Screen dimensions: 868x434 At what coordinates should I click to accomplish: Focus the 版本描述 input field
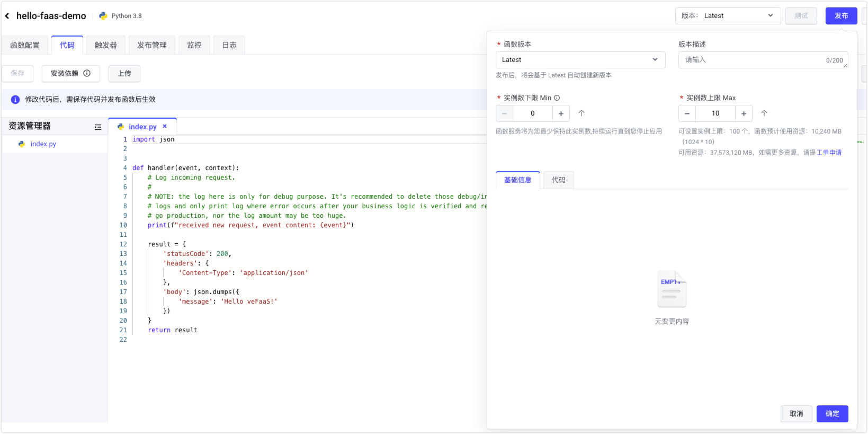click(763, 60)
